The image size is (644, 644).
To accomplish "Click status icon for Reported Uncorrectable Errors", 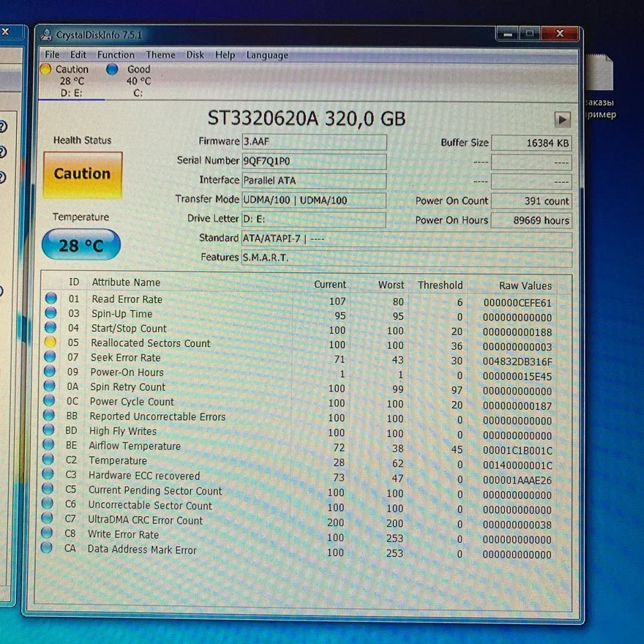I will click(x=48, y=415).
